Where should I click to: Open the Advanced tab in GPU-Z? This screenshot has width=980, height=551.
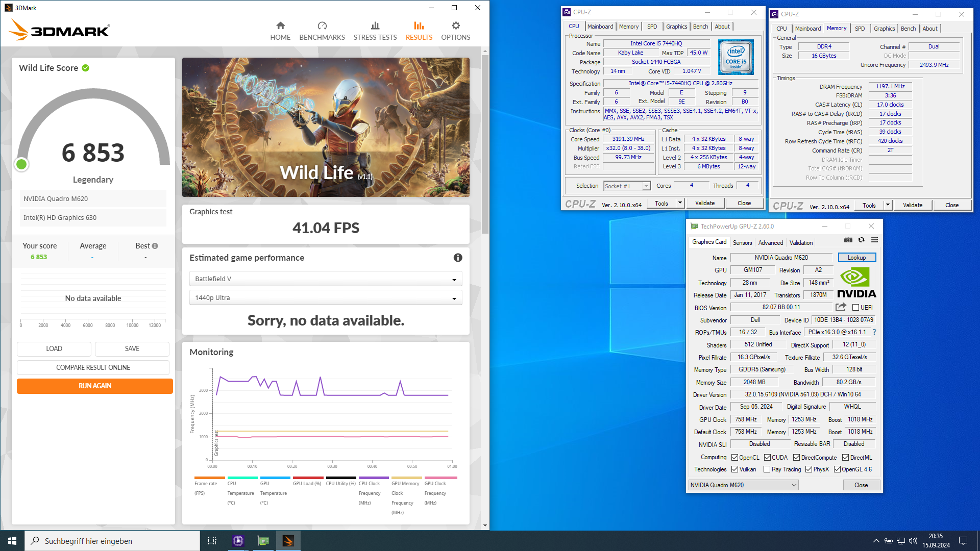(x=770, y=243)
